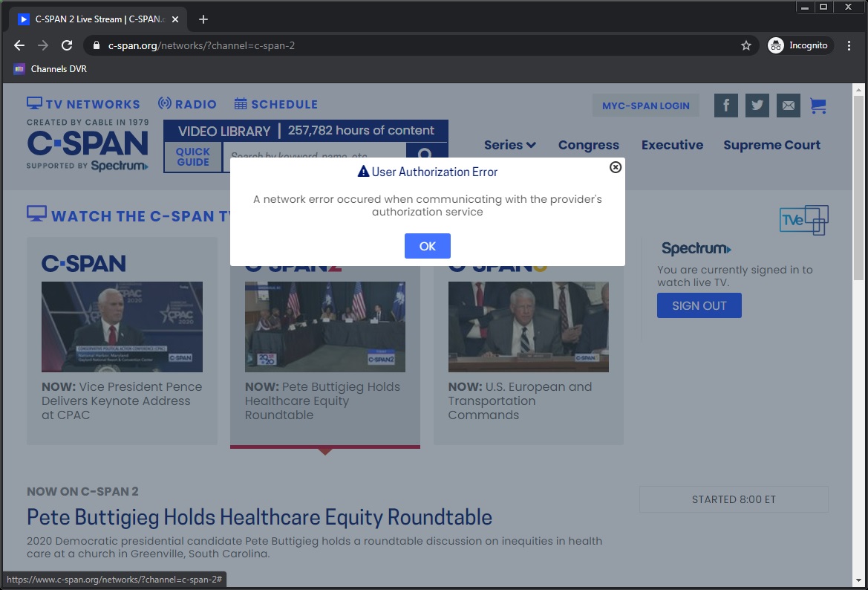Open the C-SPAN Twitter icon
Viewport: 868px width, 590px height.
(757, 106)
